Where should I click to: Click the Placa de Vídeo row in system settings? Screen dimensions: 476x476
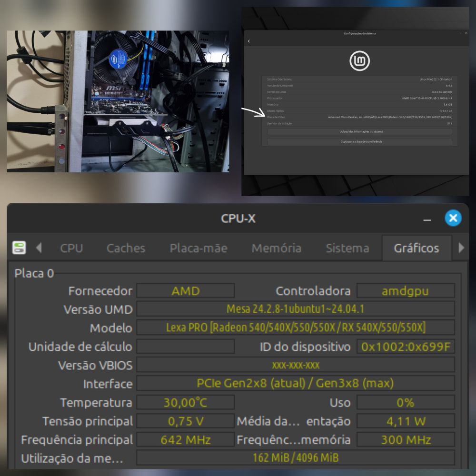pos(359,117)
